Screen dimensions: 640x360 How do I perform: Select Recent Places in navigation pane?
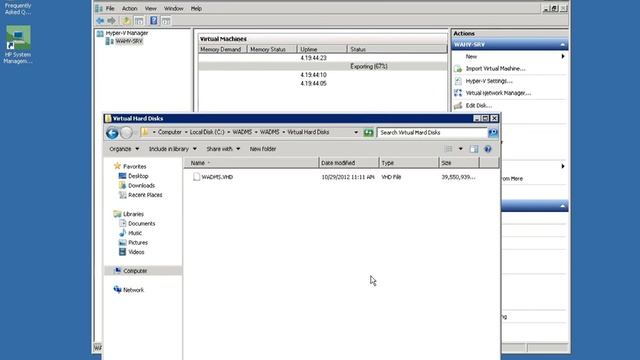(x=145, y=195)
